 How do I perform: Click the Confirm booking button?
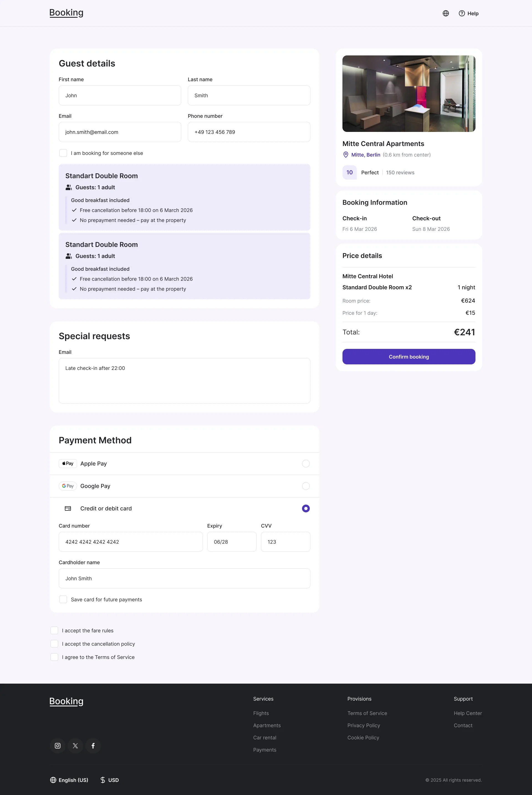coord(409,357)
